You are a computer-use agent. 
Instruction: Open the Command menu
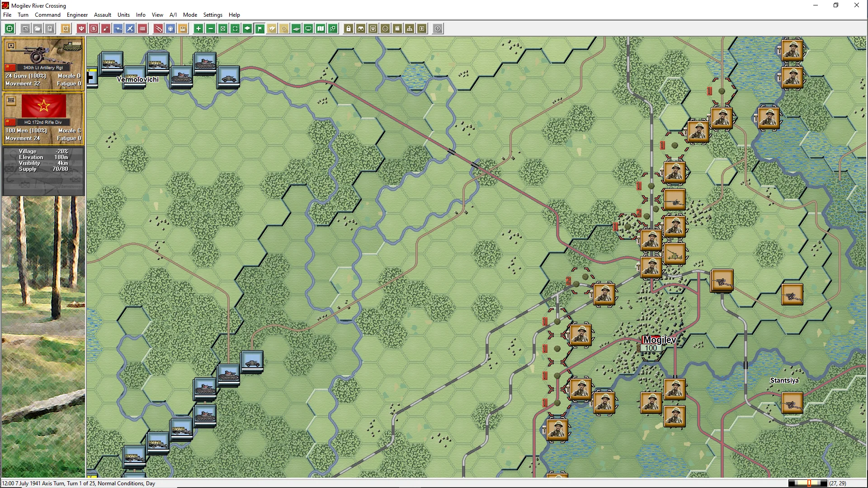coord(47,15)
